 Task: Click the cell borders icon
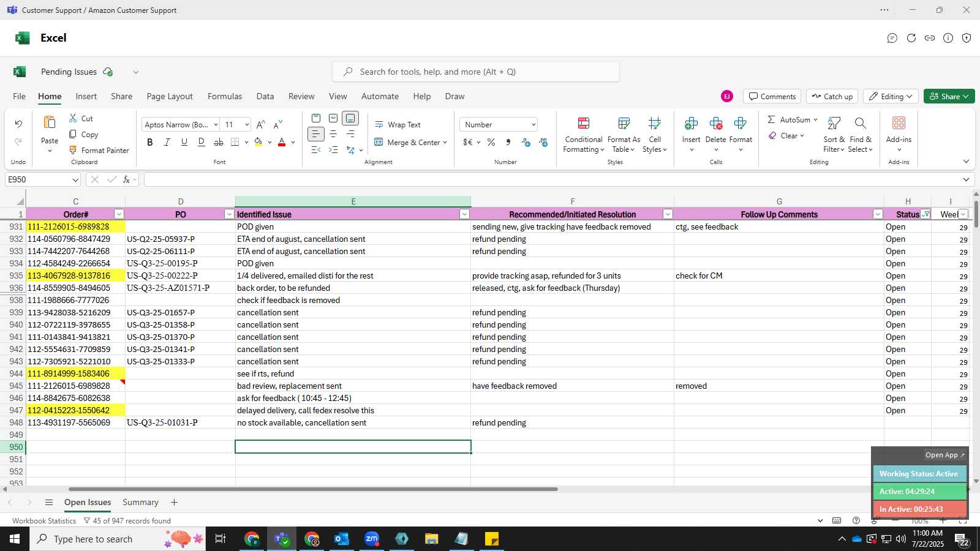235,142
